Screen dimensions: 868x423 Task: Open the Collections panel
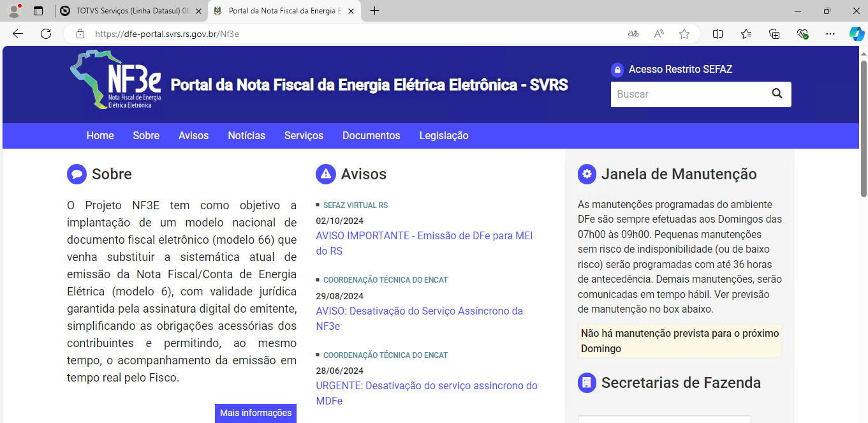(x=774, y=34)
